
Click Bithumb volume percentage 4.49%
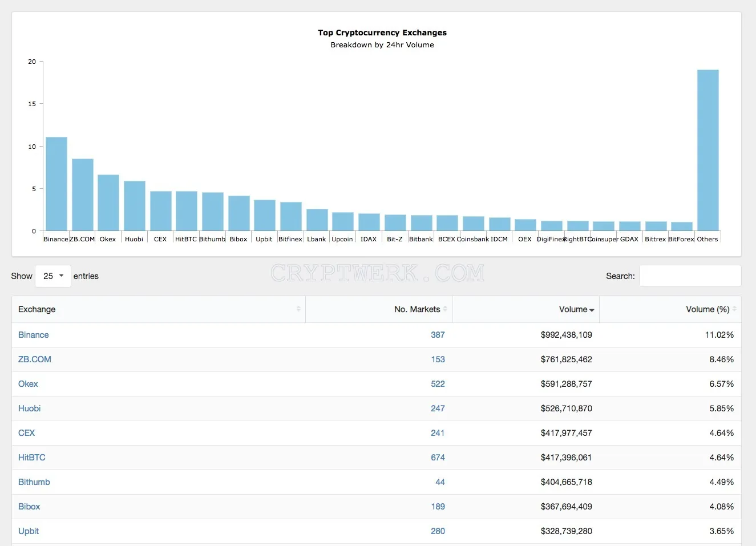coord(722,482)
